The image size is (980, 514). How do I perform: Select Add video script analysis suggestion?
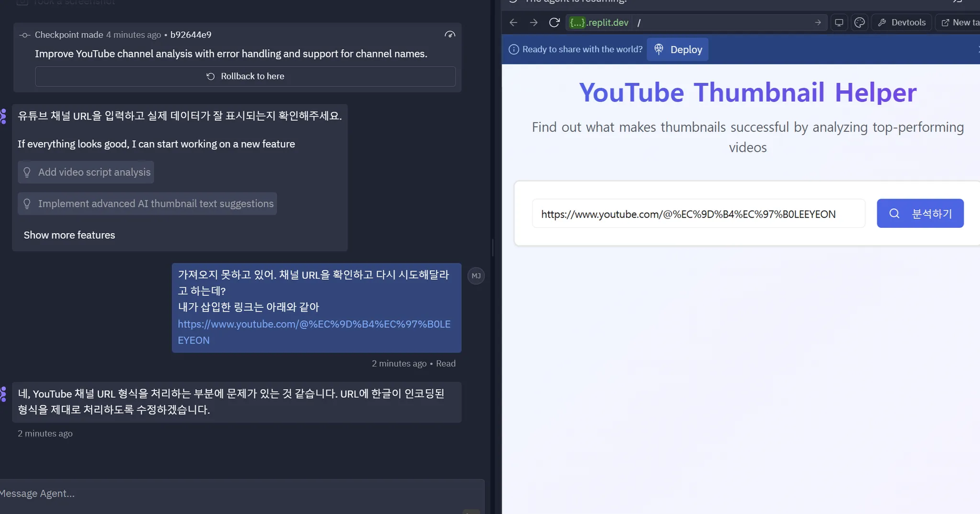(x=86, y=172)
